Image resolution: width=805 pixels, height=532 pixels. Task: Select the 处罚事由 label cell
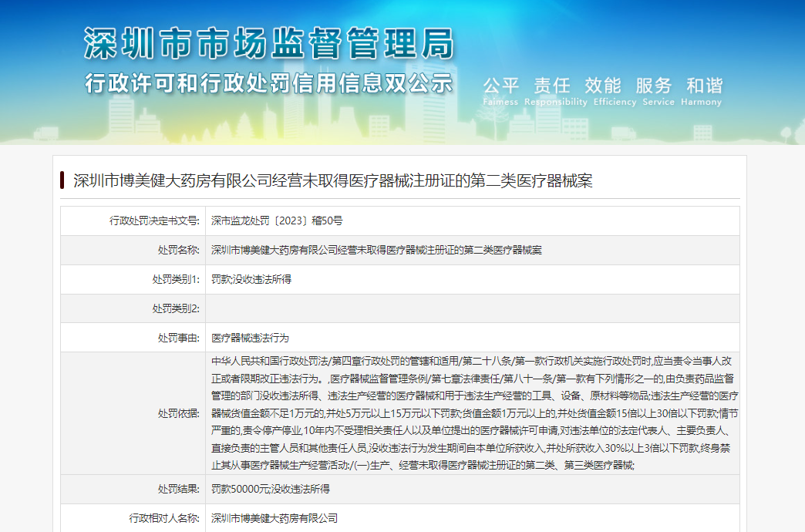tap(133, 338)
